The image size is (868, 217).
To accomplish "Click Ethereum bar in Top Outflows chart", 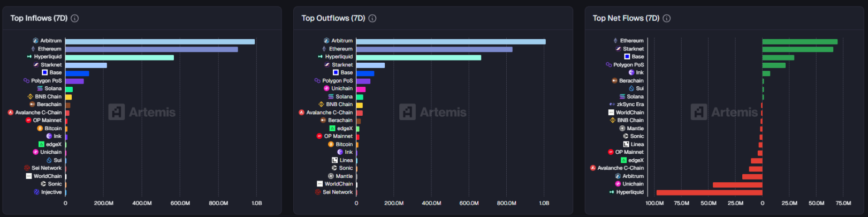I will point(434,49).
